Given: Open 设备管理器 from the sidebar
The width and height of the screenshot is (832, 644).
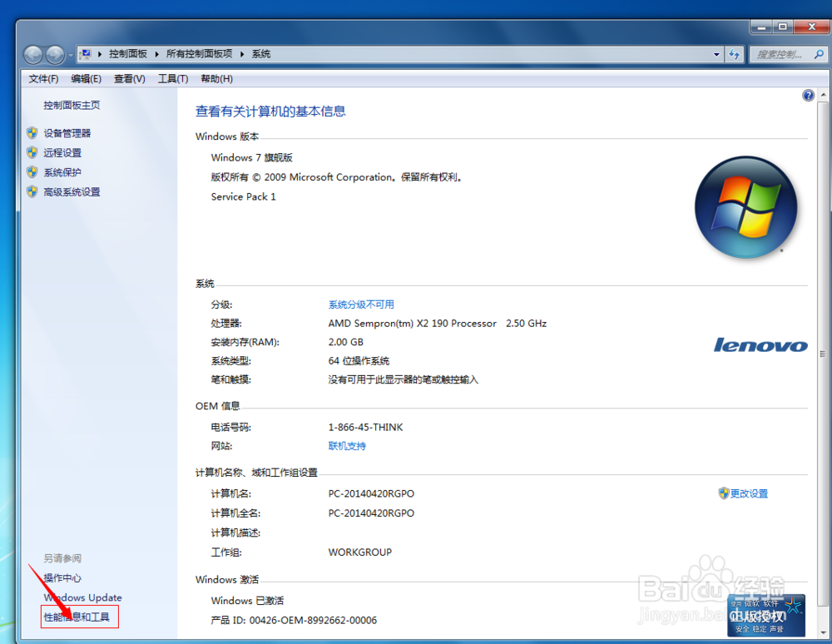Looking at the screenshot, I should [67, 132].
